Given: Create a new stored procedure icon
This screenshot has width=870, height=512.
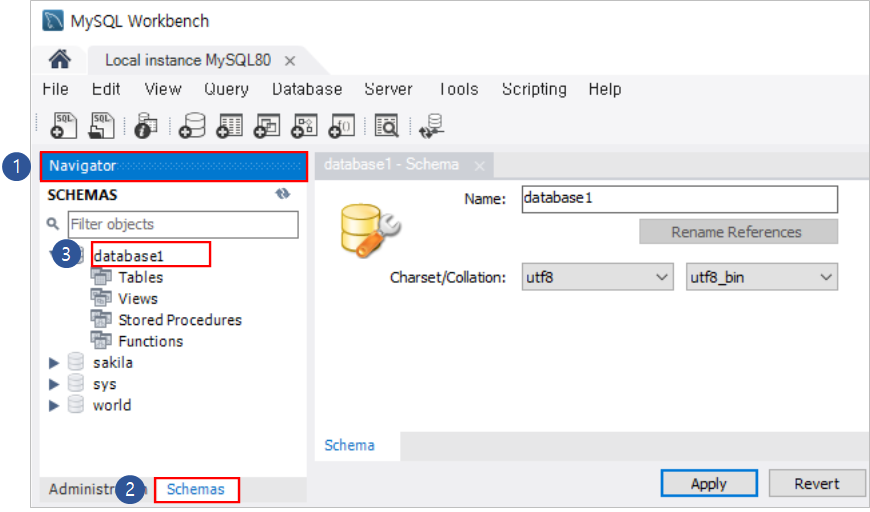Looking at the screenshot, I should point(304,125).
